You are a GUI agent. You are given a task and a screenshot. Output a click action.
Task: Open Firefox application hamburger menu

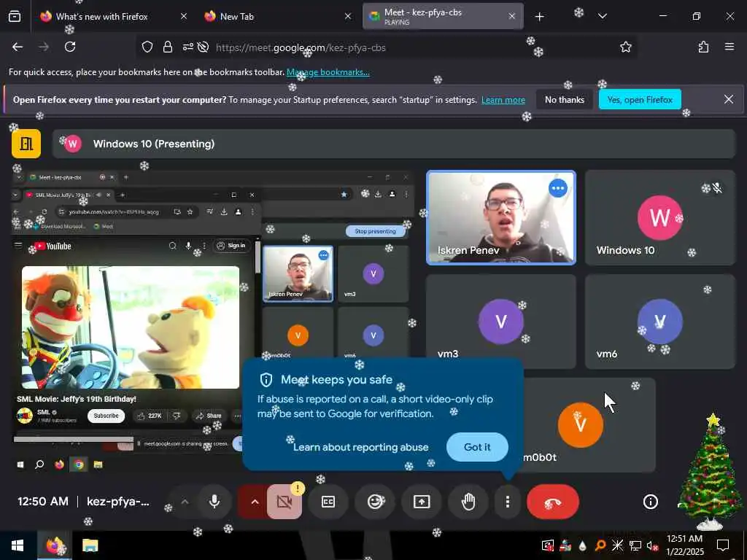[x=729, y=47]
